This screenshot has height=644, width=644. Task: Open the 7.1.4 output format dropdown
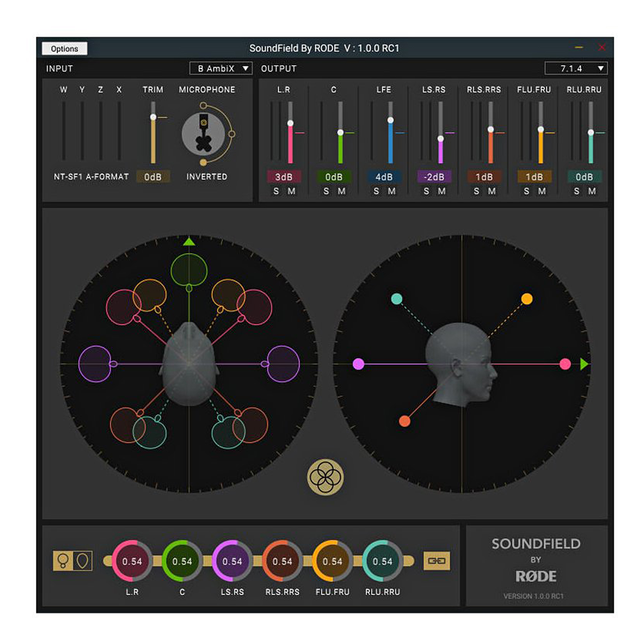tap(576, 69)
